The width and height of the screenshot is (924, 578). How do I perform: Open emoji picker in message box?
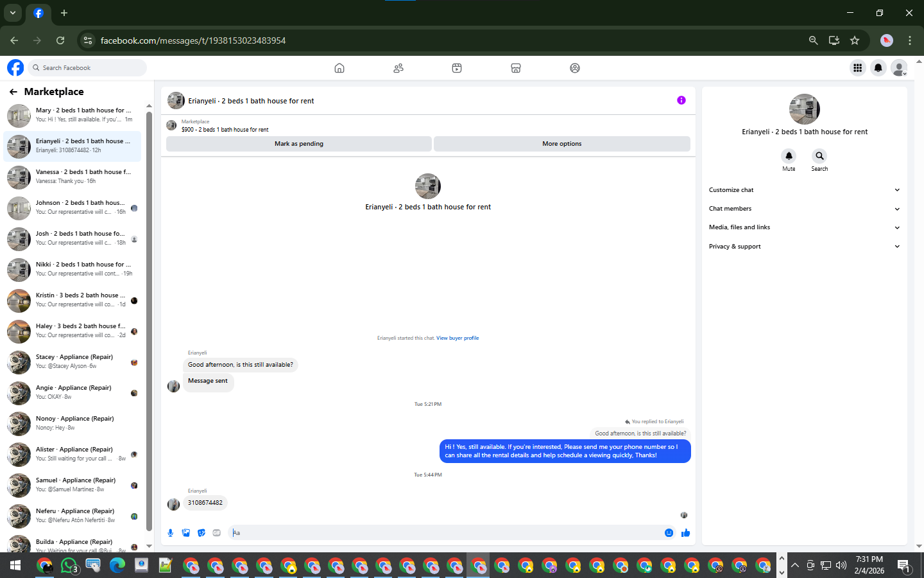pos(669,532)
